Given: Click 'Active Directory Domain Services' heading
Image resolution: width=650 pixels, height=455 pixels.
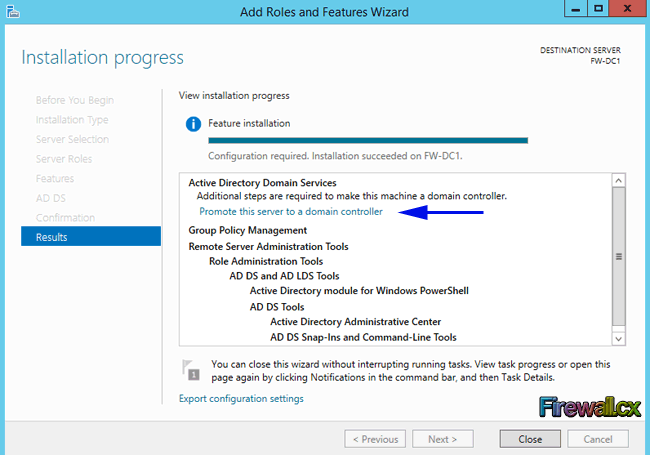Looking at the screenshot, I should tap(262, 183).
